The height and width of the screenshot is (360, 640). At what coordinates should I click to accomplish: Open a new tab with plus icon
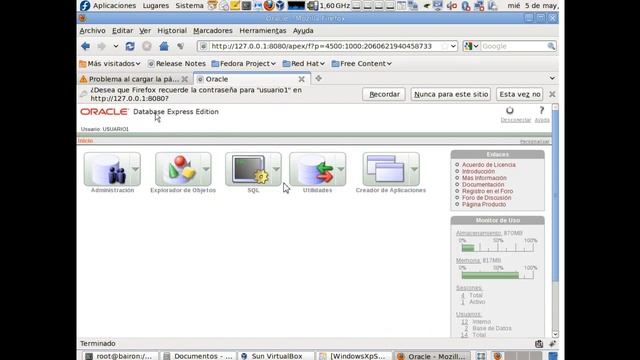[318, 78]
